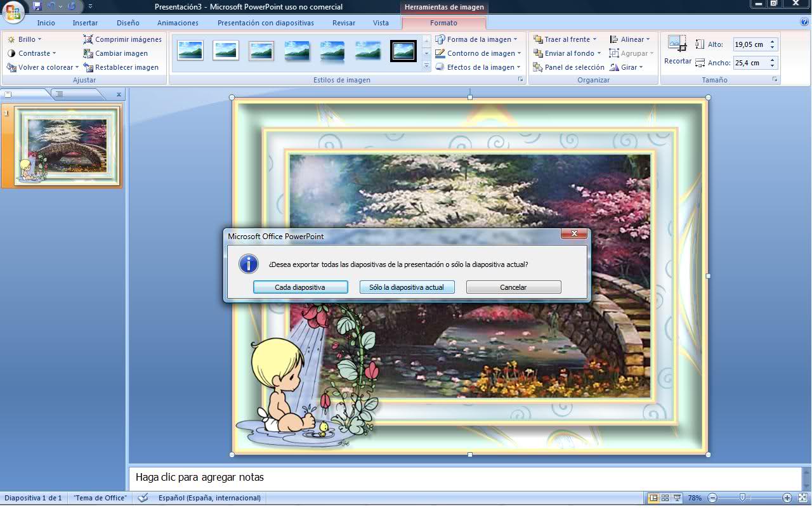Open the Forma de la imagen dropdown
Screen dimensions: 812x508
pyautogui.click(x=476, y=39)
